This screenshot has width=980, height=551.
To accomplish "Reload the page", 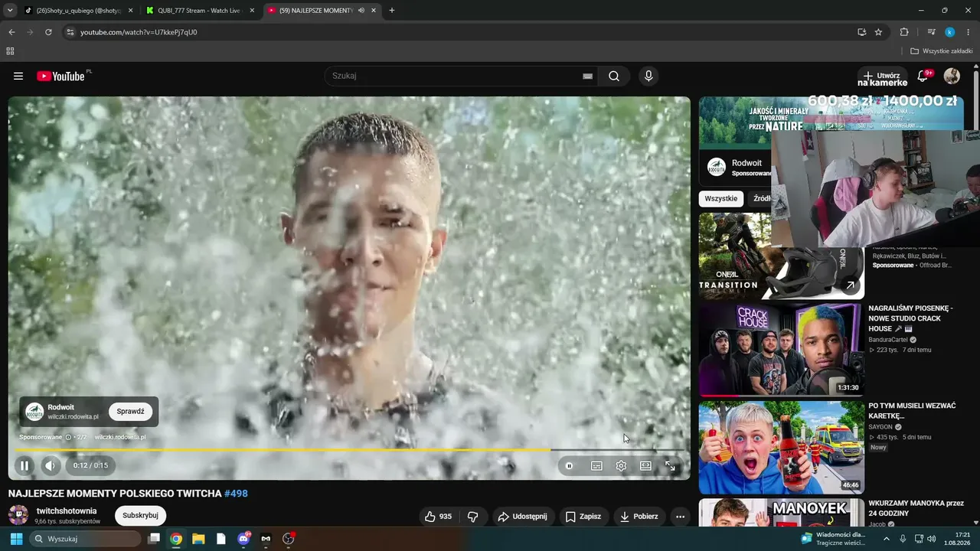I will click(48, 32).
